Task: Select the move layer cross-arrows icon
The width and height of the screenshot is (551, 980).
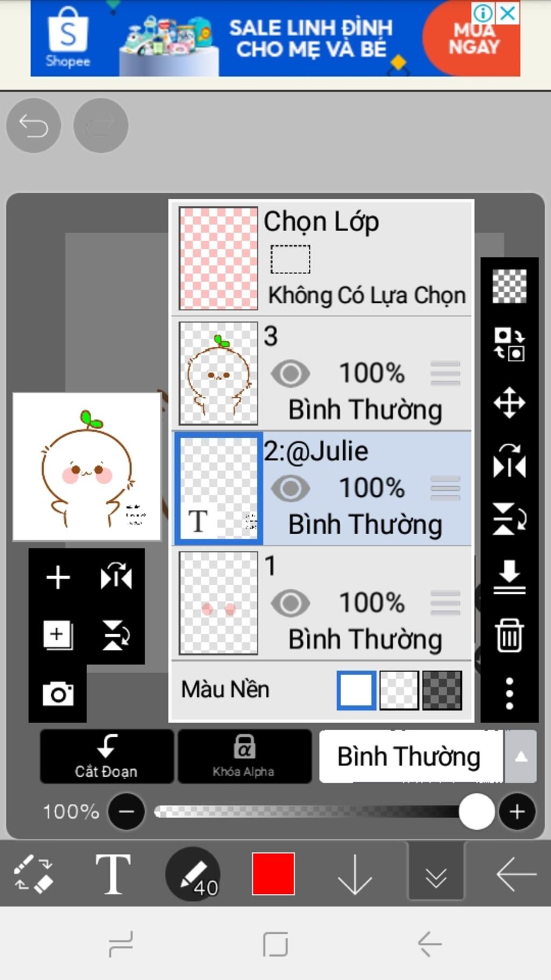Action: coord(509,403)
